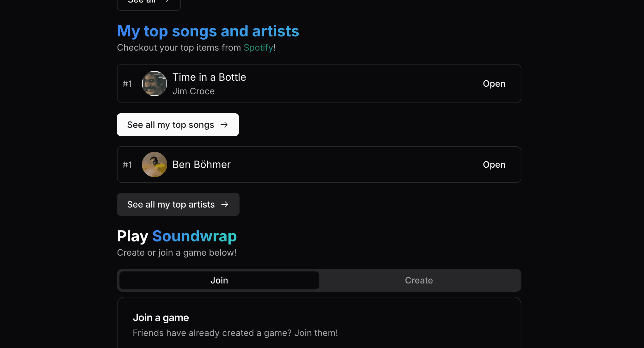
Task: Click the Play Soundwrap heading
Action: click(x=177, y=236)
